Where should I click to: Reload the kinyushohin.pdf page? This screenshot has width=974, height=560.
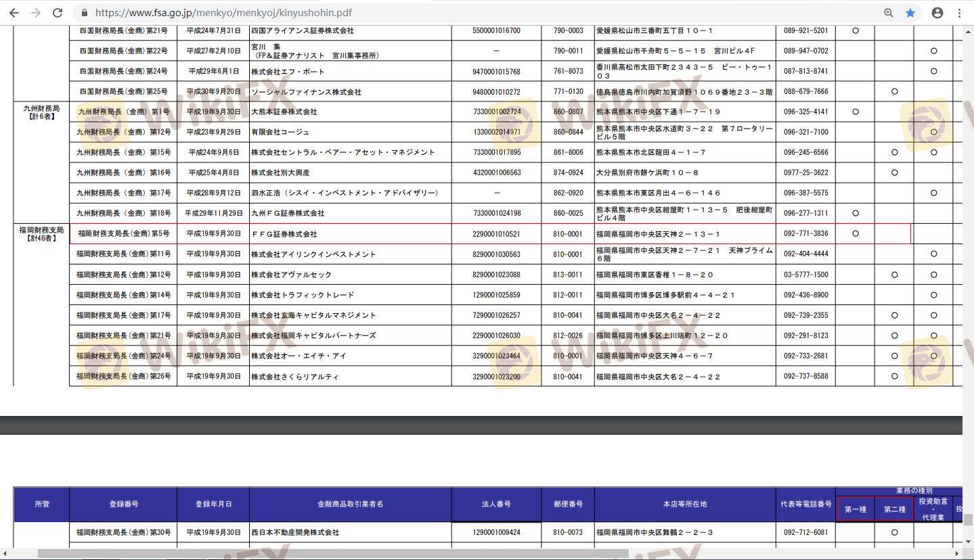[58, 13]
